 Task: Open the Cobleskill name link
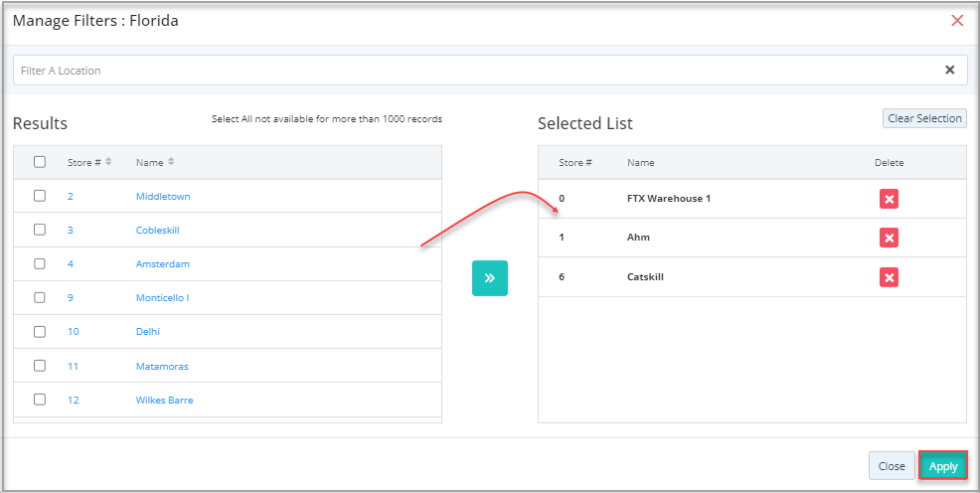pyautogui.click(x=157, y=230)
